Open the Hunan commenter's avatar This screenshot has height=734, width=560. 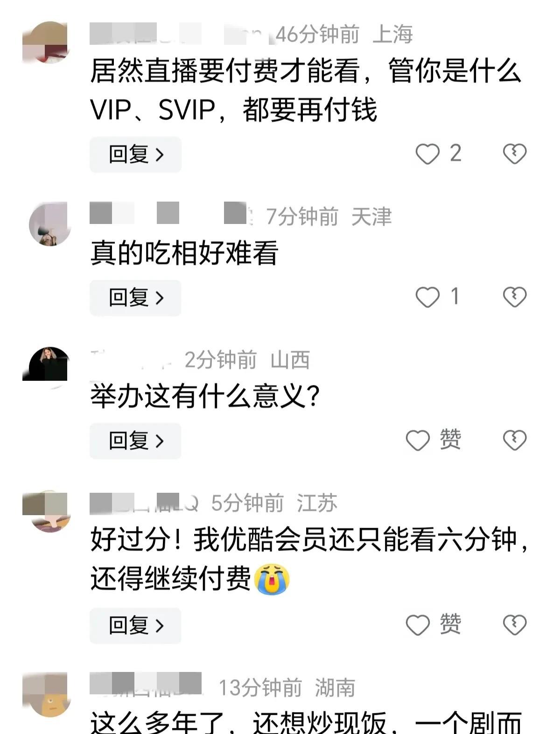pyautogui.click(x=46, y=694)
